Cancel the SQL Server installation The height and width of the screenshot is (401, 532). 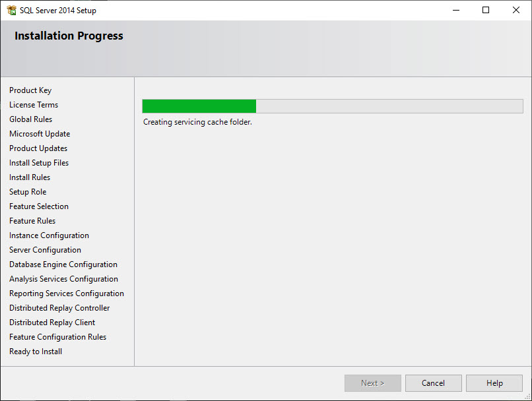pos(433,383)
